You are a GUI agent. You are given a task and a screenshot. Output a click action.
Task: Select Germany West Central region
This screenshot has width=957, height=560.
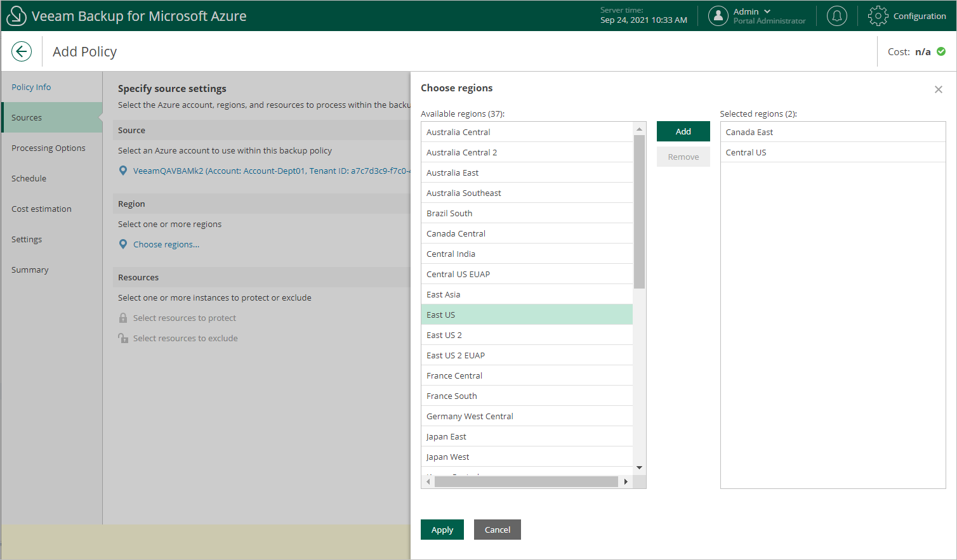(527, 416)
